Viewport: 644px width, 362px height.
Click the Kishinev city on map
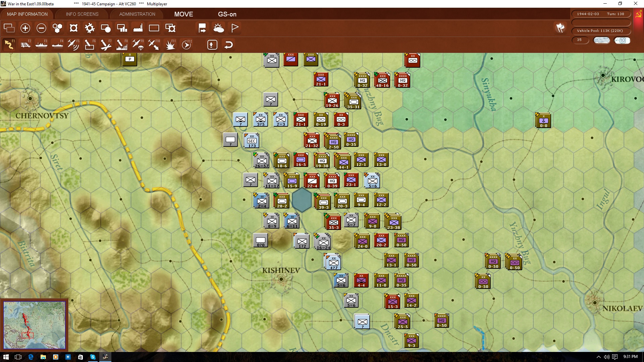(x=281, y=279)
